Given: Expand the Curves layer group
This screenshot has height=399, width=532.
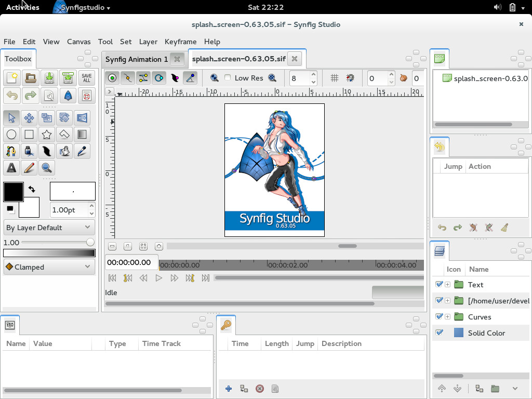Looking at the screenshot, I should pyautogui.click(x=447, y=317).
